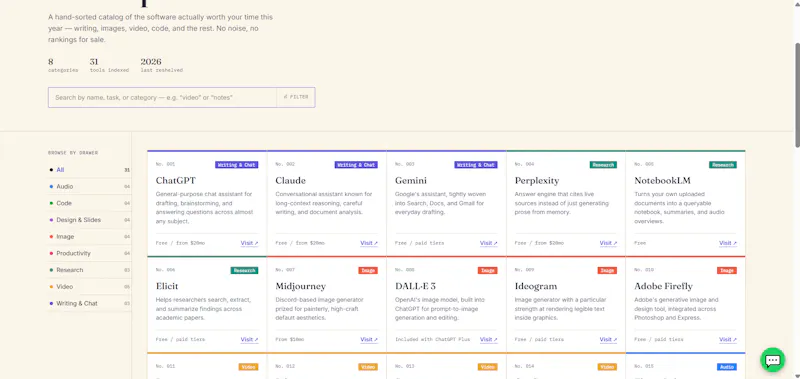Viewport: 800px width, 379px height.
Task: Open the green chat widget icon
Action: tap(772, 360)
